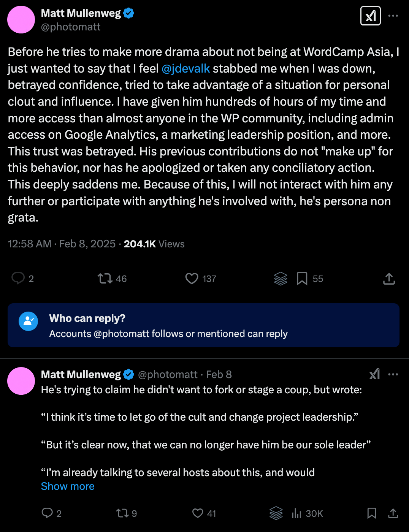Image resolution: width=409 pixels, height=532 pixels.
Task: Open Grok on the top tweet
Action: (x=370, y=16)
